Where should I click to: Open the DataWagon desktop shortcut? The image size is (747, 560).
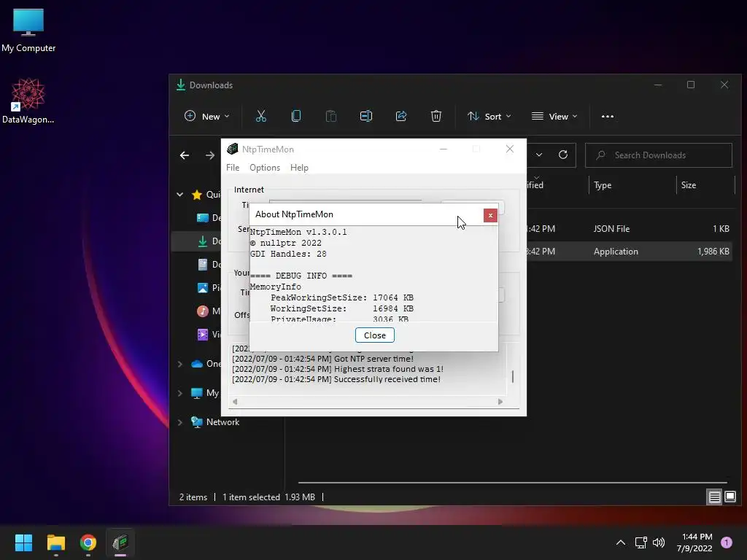28,101
